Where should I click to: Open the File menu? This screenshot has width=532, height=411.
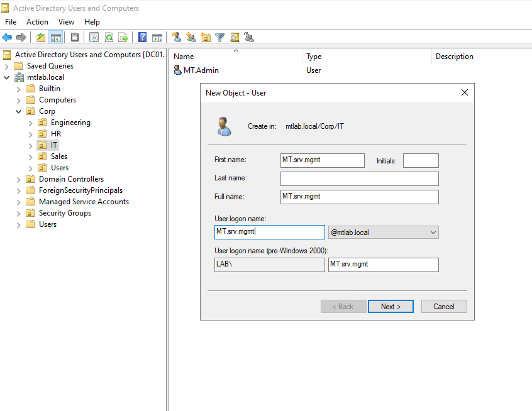click(x=11, y=22)
